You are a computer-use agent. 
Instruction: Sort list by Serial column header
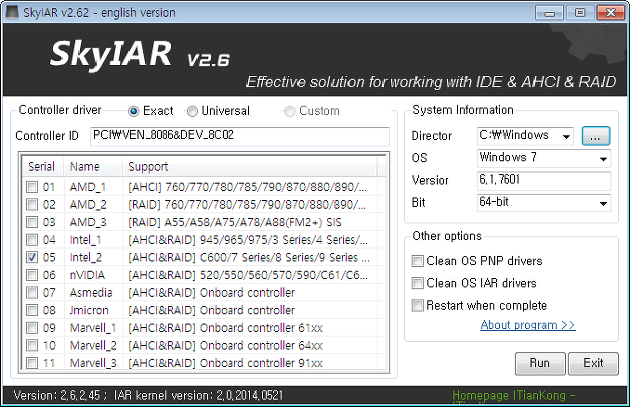point(42,167)
